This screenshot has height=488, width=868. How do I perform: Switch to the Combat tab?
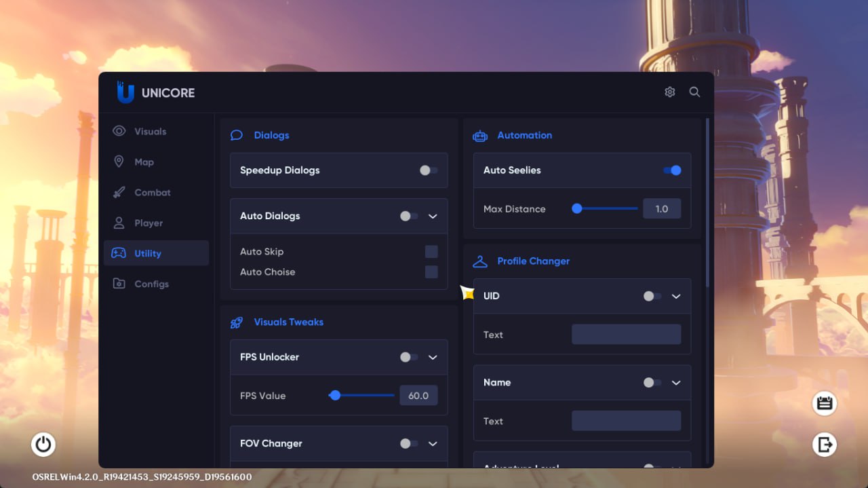[156, 192]
